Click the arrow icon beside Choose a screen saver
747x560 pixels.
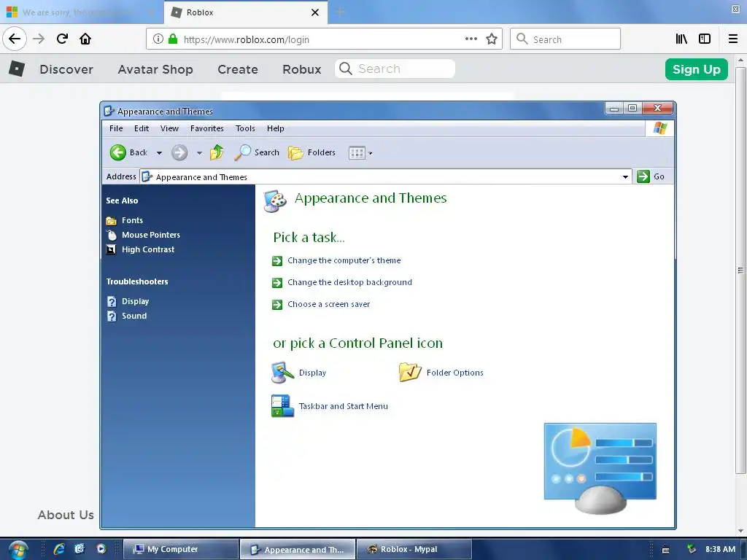click(276, 305)
